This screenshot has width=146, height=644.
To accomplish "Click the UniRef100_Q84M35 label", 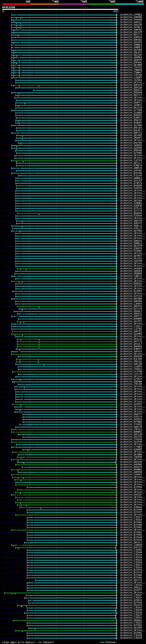I will pos(131,60).
